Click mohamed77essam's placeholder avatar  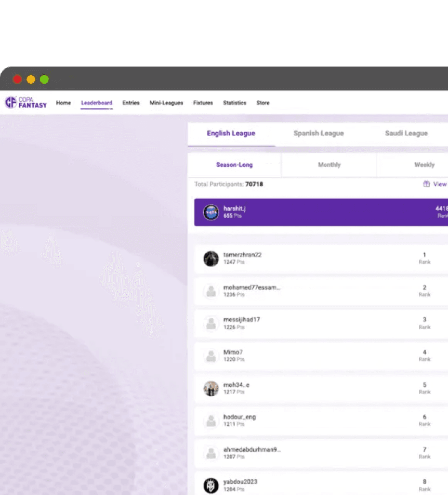pos(211,291)
